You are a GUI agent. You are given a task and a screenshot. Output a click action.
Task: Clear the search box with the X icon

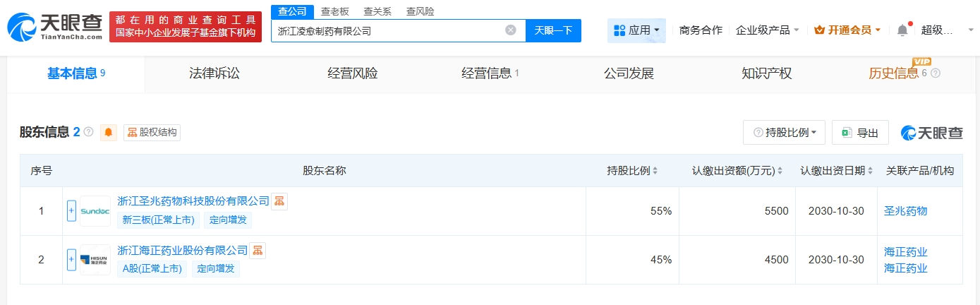511,30
